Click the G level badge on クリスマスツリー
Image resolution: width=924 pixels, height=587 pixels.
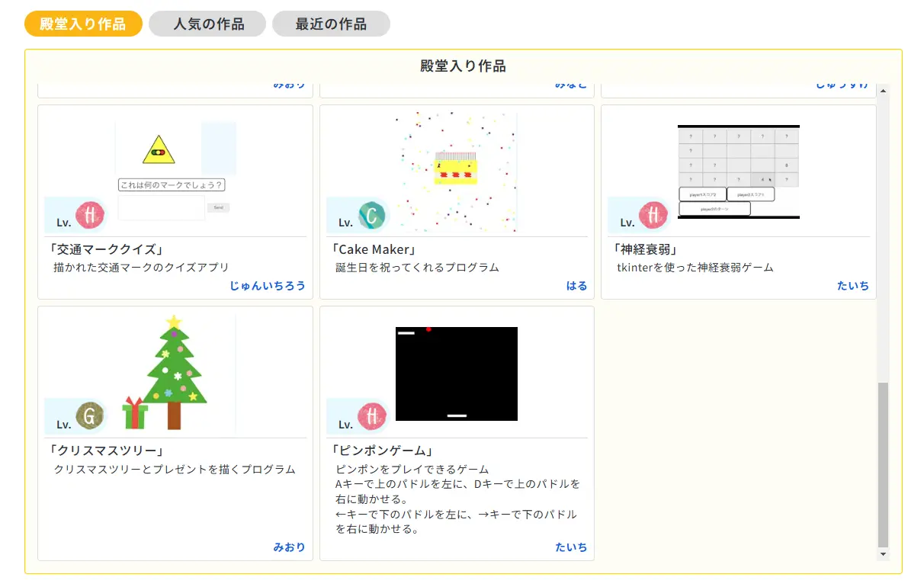click(x=89, y=417)
